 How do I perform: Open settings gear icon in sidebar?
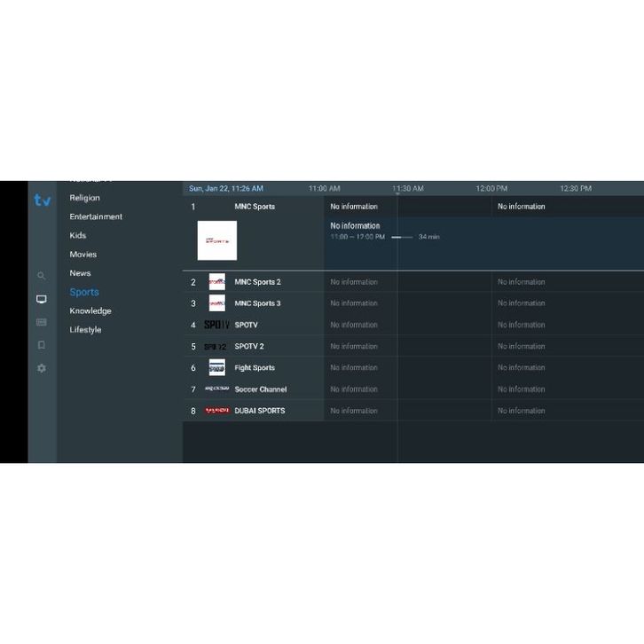click(41, 368)
